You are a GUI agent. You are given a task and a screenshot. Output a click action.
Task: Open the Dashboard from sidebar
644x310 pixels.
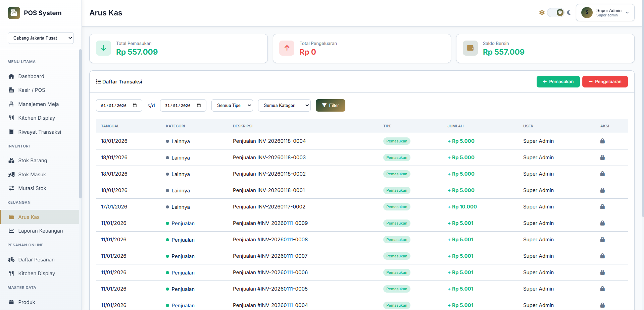pos(12,76)
